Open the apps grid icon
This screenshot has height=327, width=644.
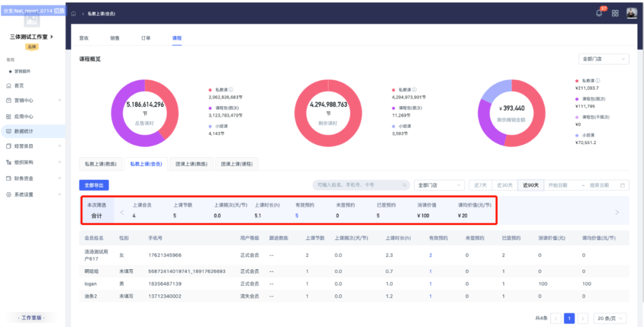615,13
